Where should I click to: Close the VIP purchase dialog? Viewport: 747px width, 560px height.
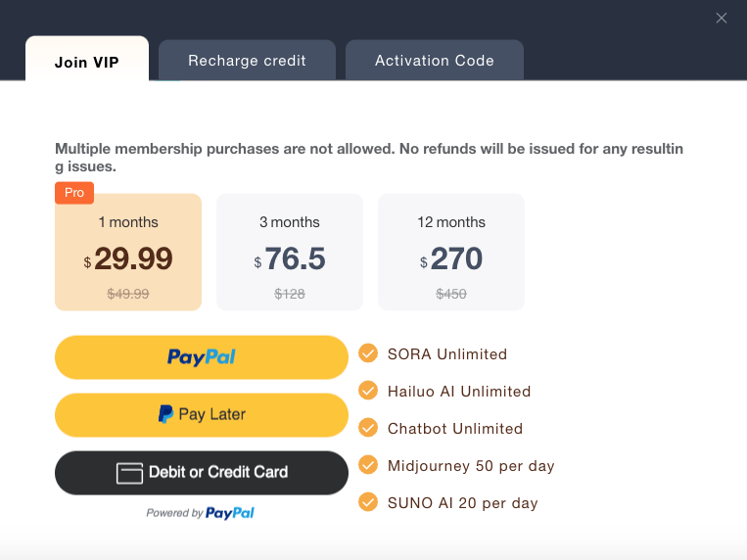(x=722, y=18)
